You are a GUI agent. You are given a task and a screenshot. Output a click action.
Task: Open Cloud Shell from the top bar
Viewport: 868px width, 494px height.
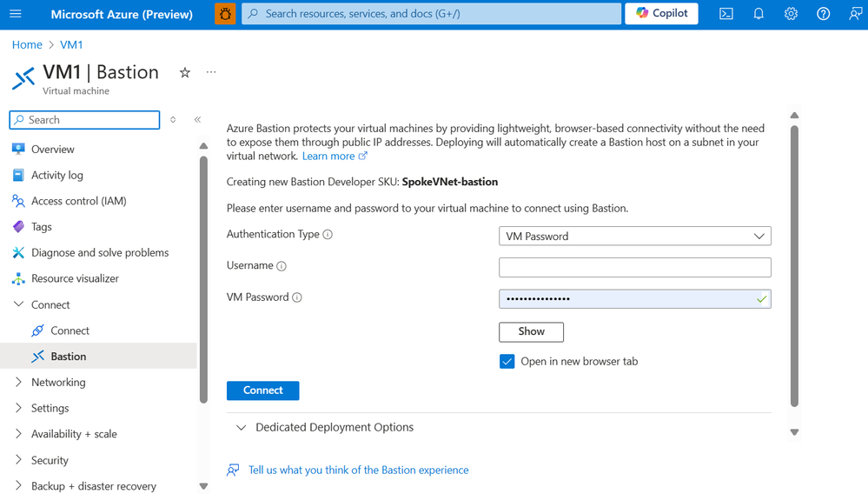pos(726,14)
